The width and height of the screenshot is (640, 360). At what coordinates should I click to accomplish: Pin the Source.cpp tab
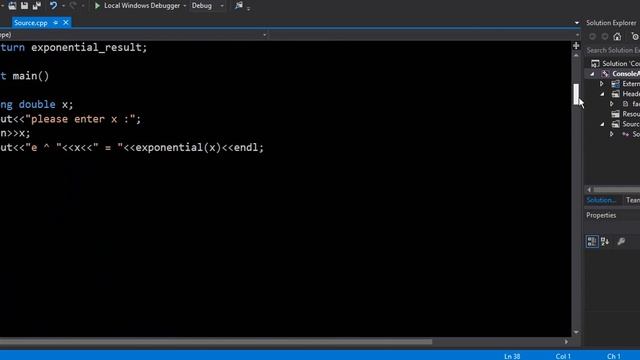tap(56, 23)
